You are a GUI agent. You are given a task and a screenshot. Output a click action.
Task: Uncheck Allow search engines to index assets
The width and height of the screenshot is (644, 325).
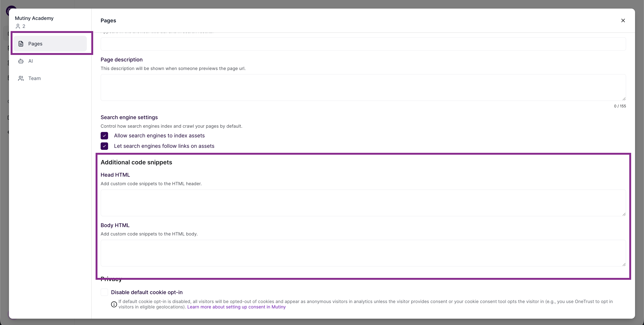(x=104, y=136)
